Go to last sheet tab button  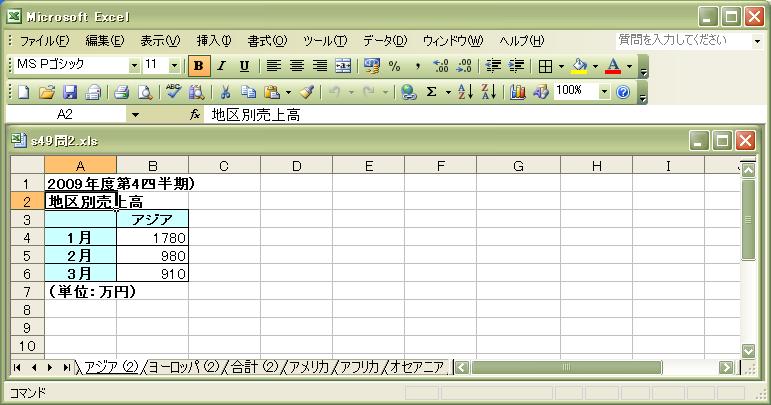click(x=67, y=367)
